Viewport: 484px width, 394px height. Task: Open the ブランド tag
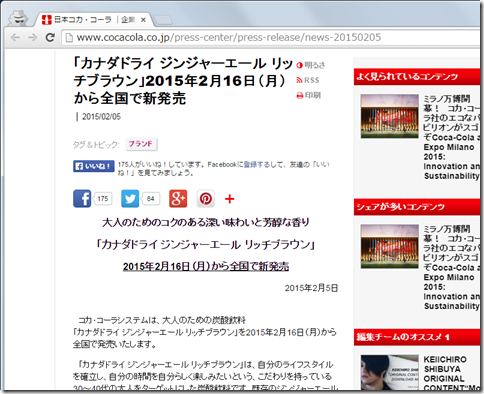[141, 144]
